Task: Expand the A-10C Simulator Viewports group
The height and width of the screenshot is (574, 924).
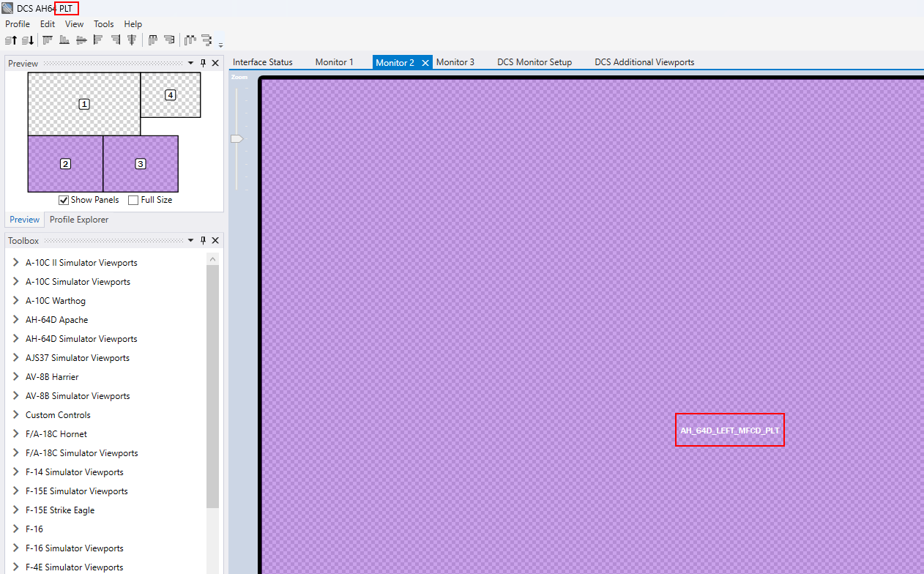Action: click(15, 281)
